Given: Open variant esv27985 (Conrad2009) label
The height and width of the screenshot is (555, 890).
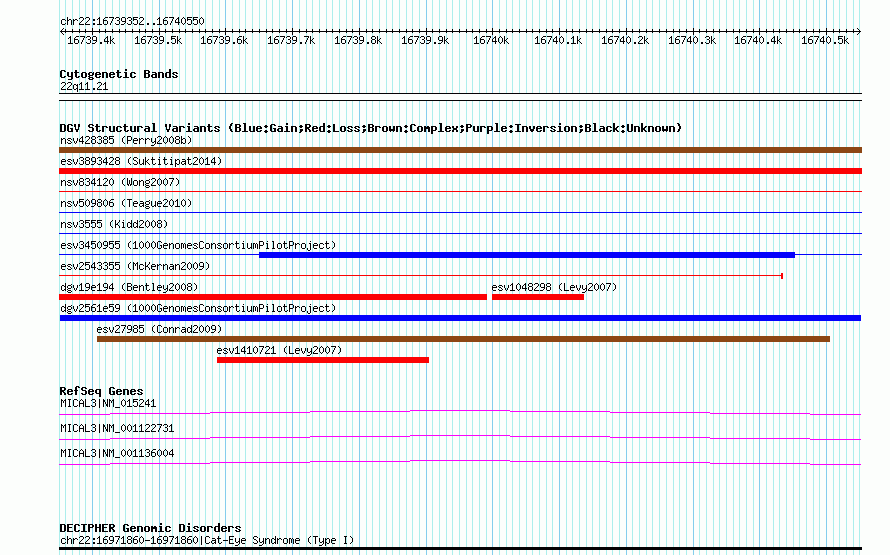Looking at the screenshot, I should [x=159, y=329].
